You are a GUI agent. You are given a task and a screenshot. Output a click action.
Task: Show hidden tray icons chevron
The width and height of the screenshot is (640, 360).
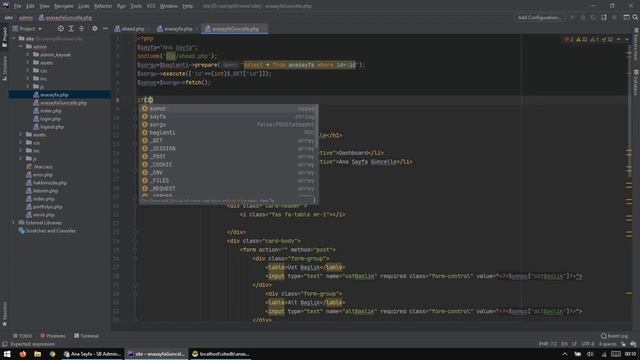coord(565,354)
